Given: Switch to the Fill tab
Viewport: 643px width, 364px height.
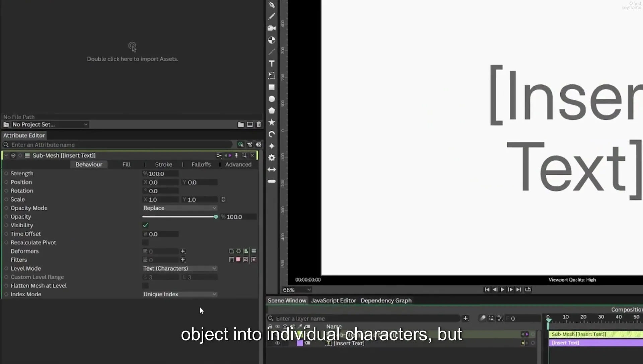Looking at the screenshot, I should click(x=126, y=165).
